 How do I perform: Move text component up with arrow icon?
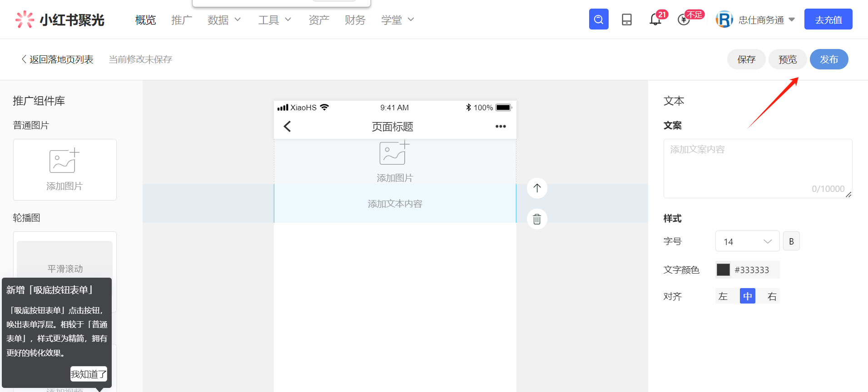tap(537, 188)
